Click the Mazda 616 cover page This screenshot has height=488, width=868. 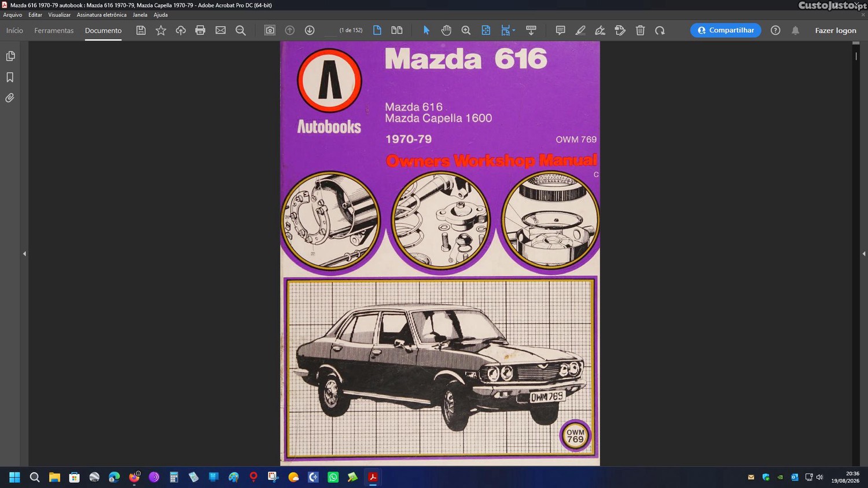pos(440,253)
